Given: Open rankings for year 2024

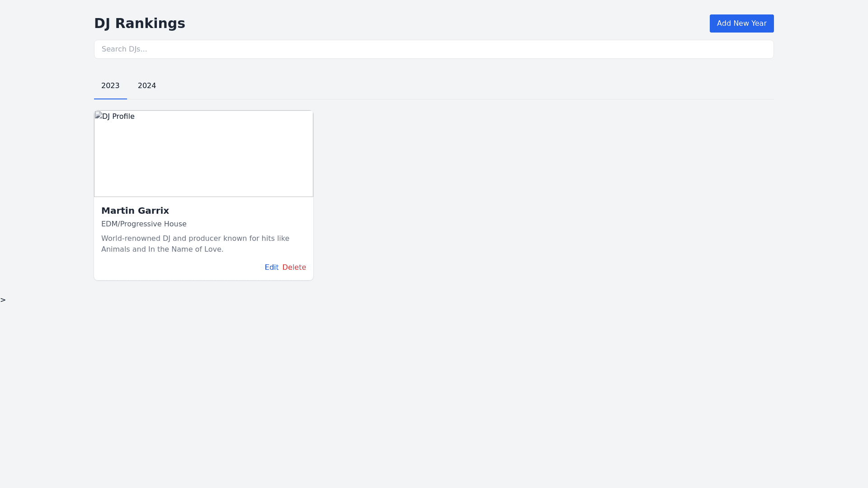Looking at the screenshot, I should pyautogui.click(x=146, y=86).
